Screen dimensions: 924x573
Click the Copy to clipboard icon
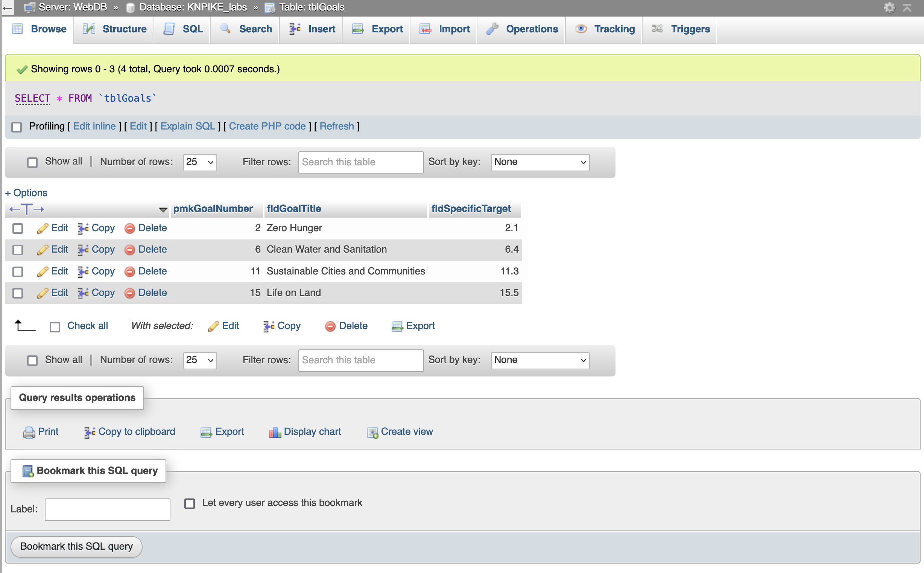tap(90, 432)
